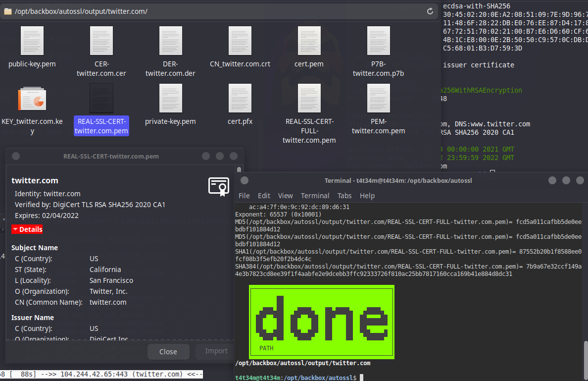Click the Import button in the certificate viewer

coord(216,351)
